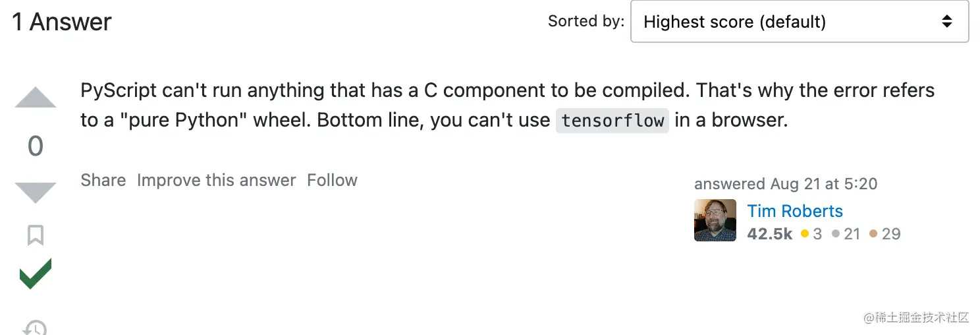
Task: Click the gold badge dot
Action: [x=805, y=233]
